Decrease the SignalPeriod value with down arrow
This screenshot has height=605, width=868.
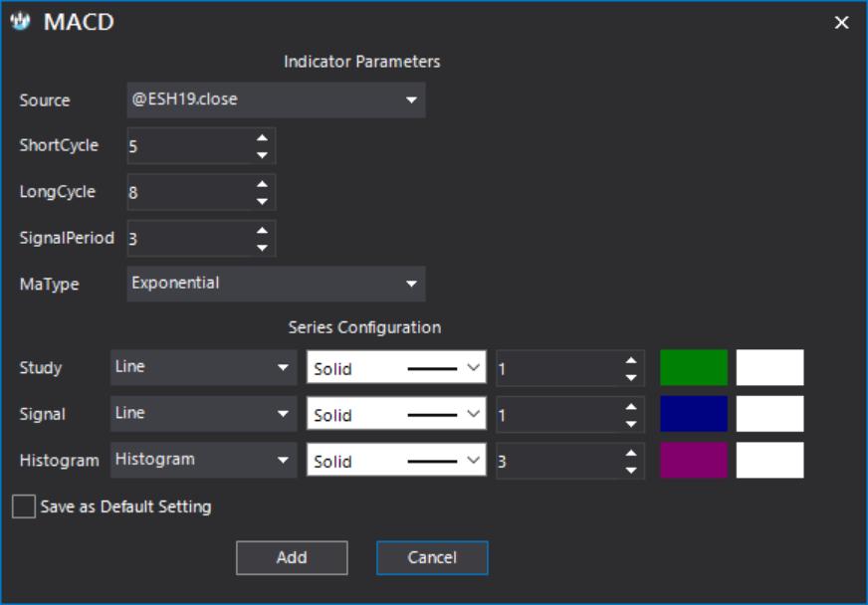(x=263, y=248)
